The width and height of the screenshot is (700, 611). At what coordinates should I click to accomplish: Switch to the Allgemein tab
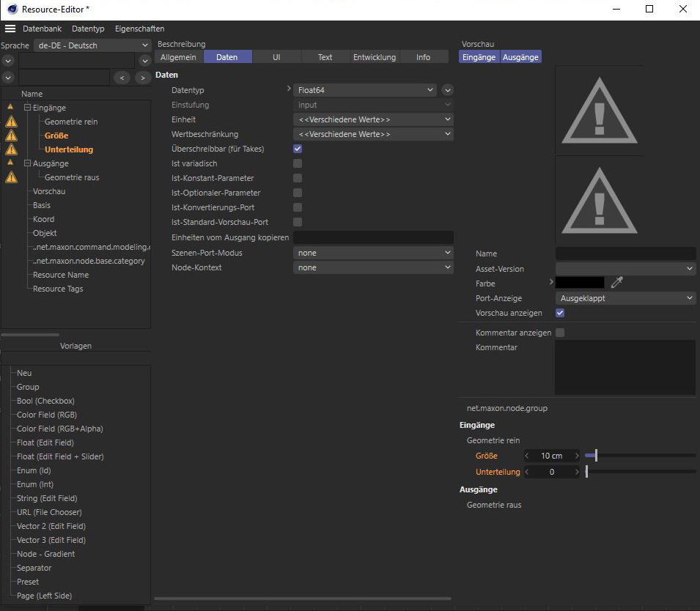[178, 57]
